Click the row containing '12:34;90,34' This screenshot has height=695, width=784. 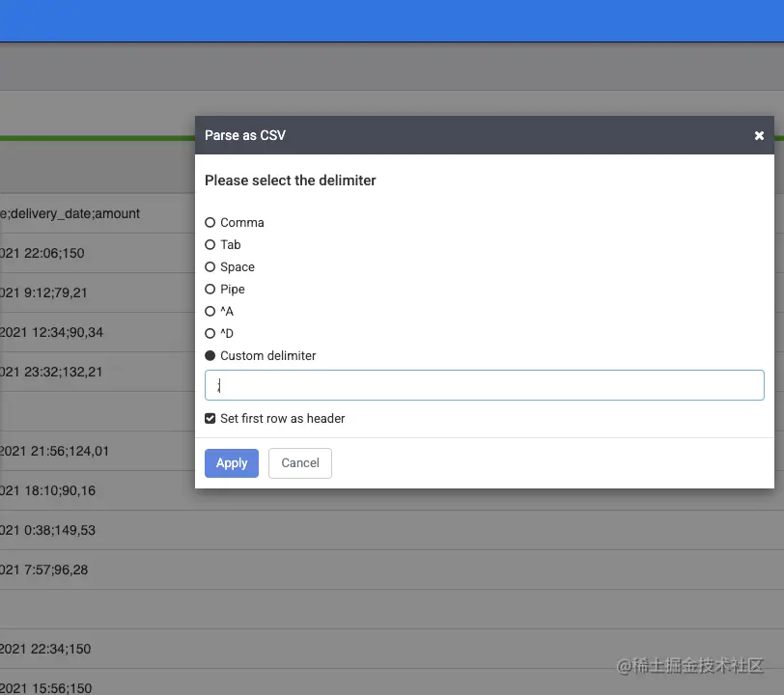point(98,332)
